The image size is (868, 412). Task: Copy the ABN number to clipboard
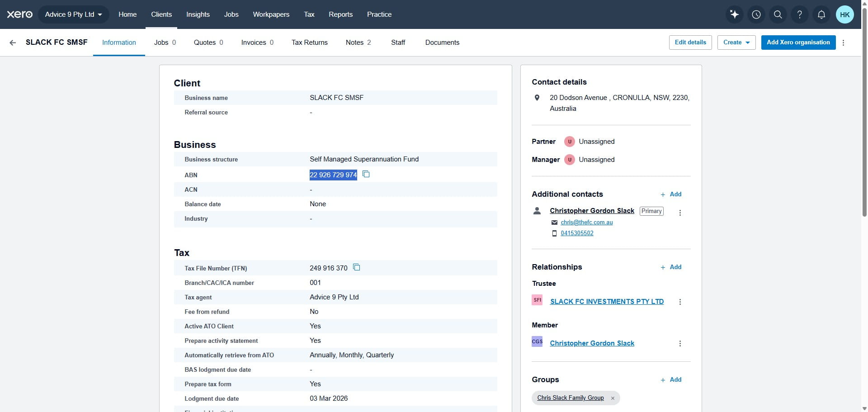point(366,174)
